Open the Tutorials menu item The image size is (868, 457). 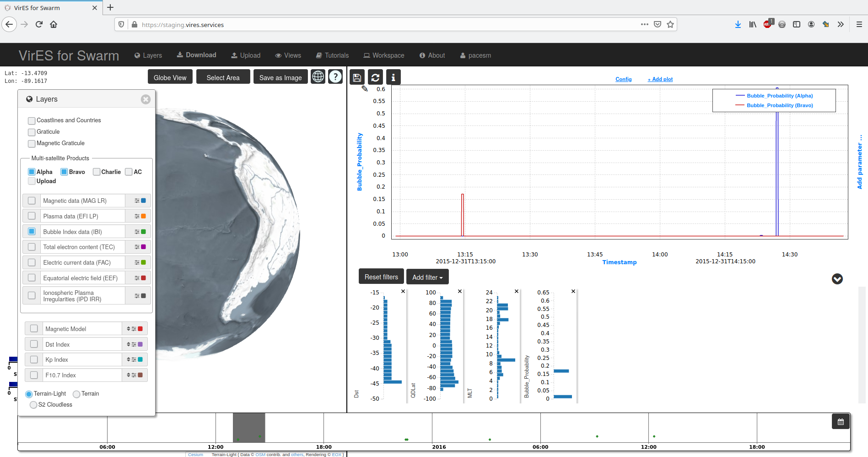pyautogui.click(x=332, y=55)
